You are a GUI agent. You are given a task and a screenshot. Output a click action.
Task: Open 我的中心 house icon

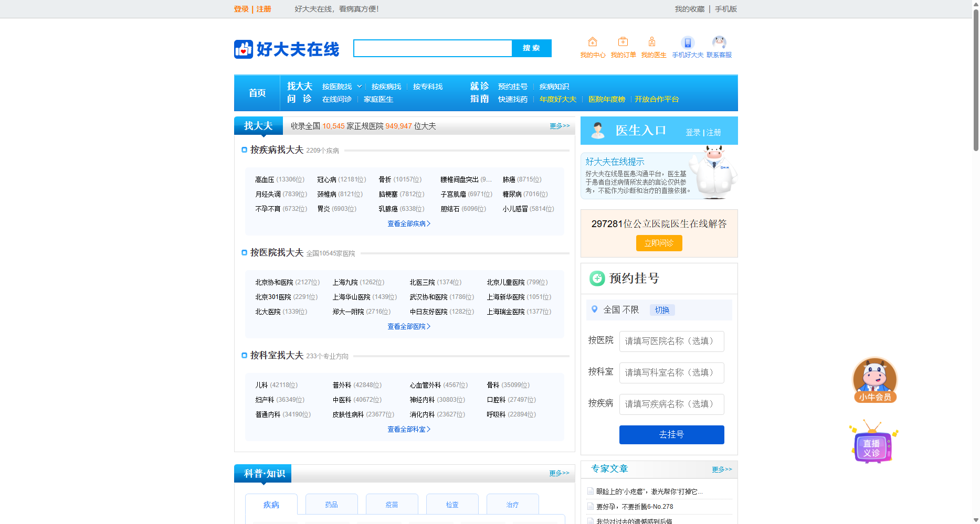tap(593, 42)
